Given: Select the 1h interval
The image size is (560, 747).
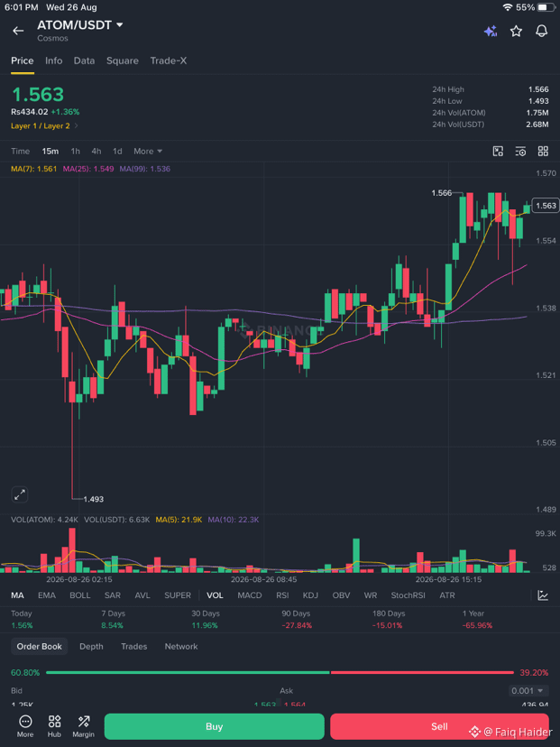Looking at the screenshot, I should click(75, 151).
